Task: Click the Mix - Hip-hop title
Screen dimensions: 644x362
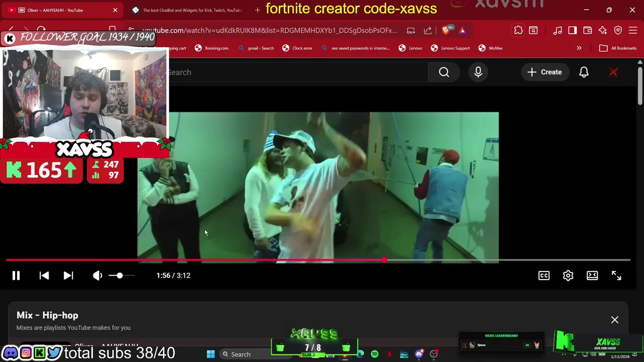Action: [x=47, y=315]
